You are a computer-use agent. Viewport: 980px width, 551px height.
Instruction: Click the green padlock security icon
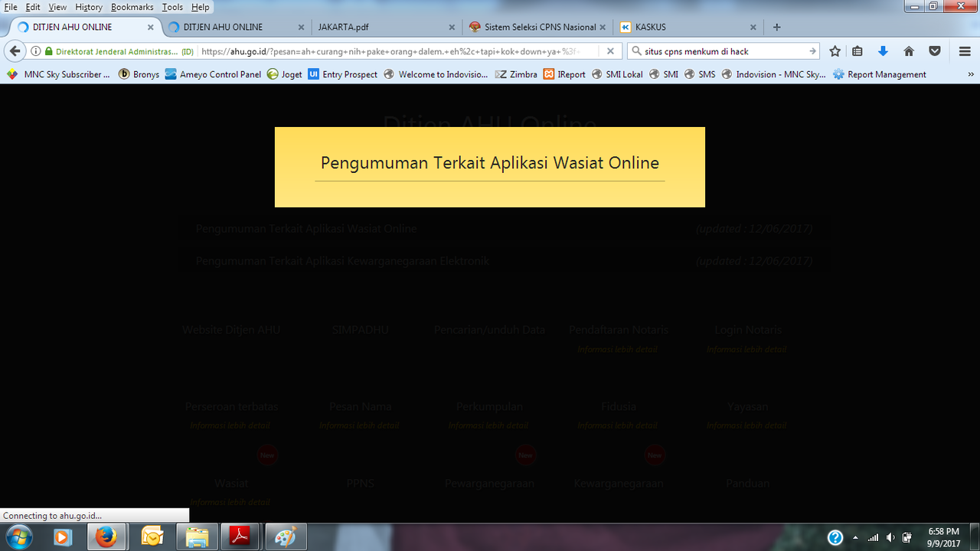(x=49, y=51)
